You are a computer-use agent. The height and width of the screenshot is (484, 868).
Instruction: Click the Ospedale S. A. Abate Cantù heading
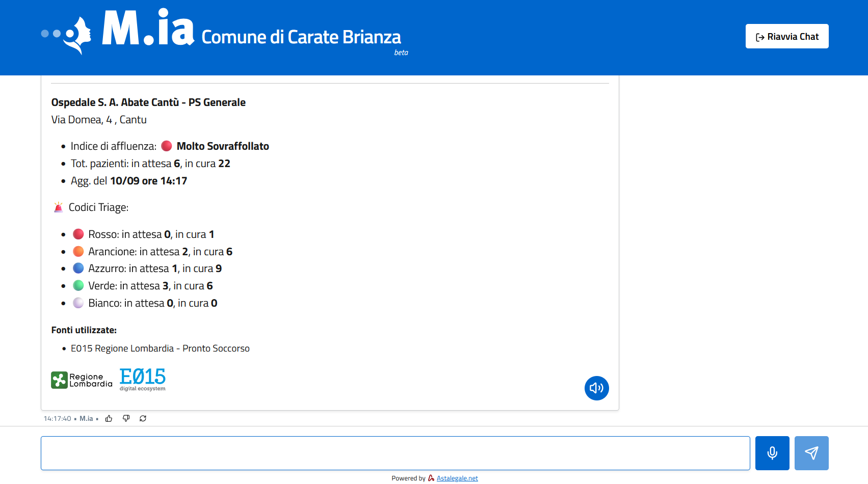click(148, 102)
